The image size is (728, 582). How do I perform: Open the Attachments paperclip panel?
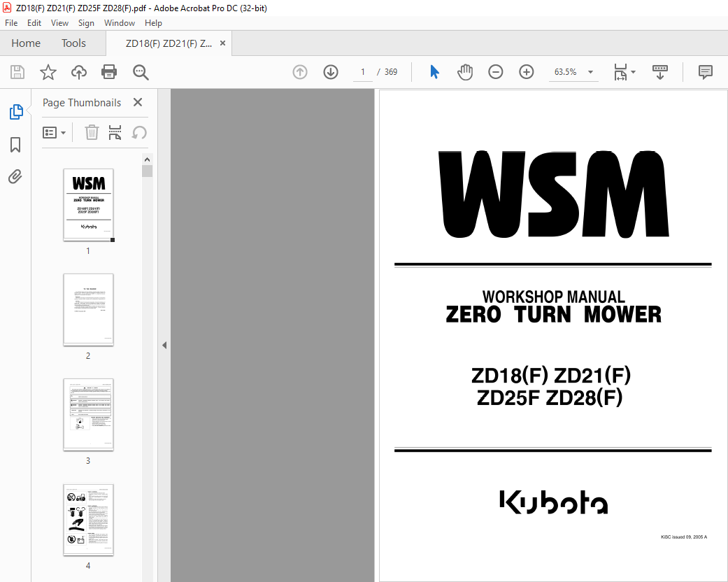15,176
